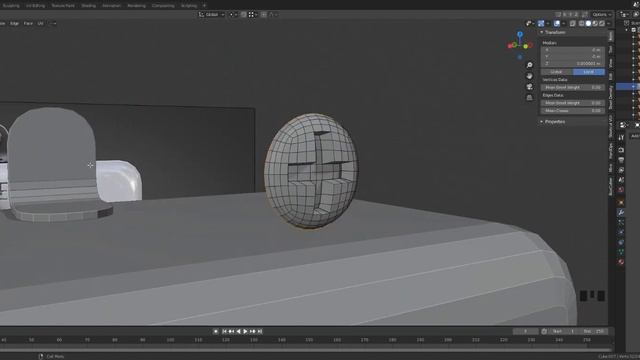The width and height of the screenshot is (640, 360).
Task: Add a new workspace with plus
Action: point(204,6)
